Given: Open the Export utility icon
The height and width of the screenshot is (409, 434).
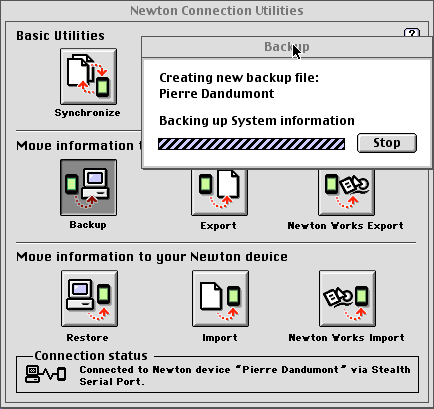Looking at the screenshot, I should [x=219, y=192].
